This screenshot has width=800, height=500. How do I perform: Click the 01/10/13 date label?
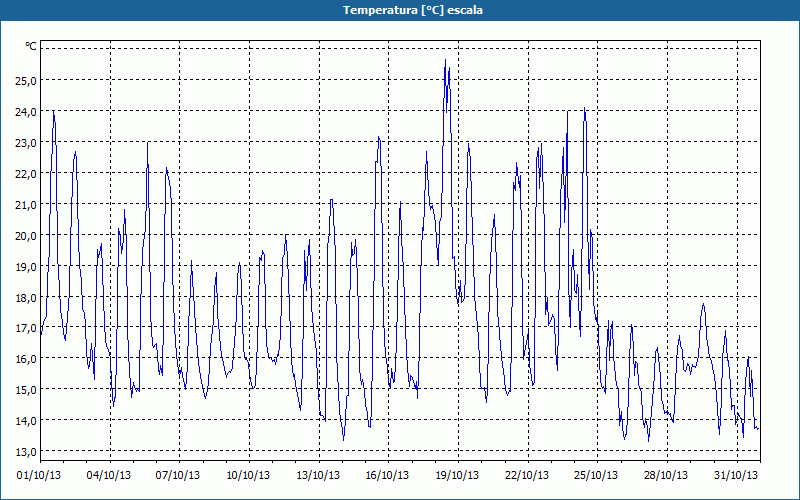(39, 475)
